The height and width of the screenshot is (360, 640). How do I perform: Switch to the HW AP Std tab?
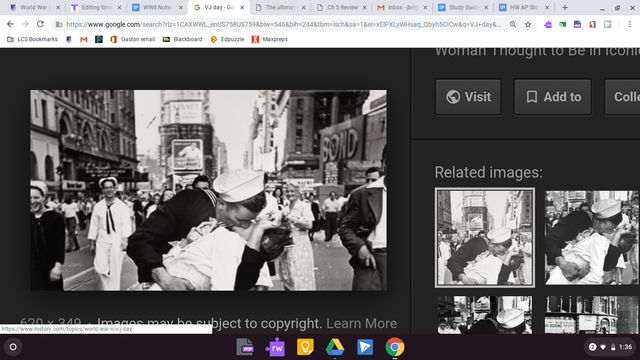point(524,8)
